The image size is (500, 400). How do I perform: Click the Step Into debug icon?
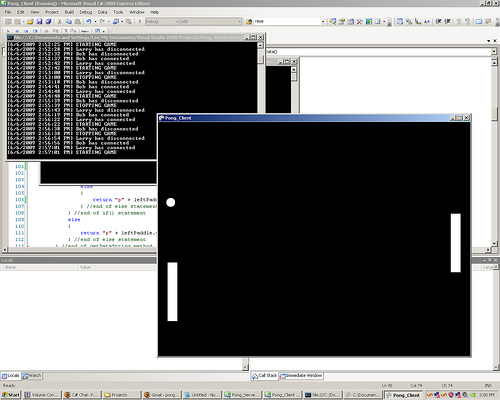pyautogui.click(x=55, y=31)
